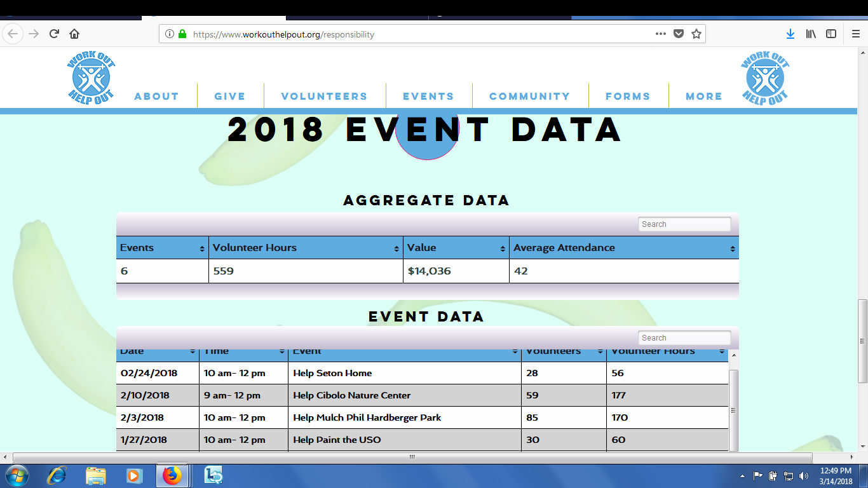The image size is (868, 488).
Task: Open the Library bookshelf icon
Action: [x=811, y=34]
